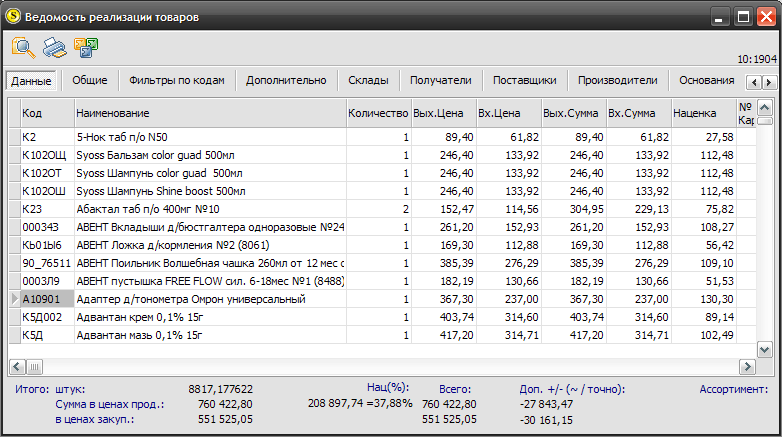Image resolution: width=782 pixels, height=437 pixels.
Task: Click the export windows toolbar icon
Action: [86, 48]
